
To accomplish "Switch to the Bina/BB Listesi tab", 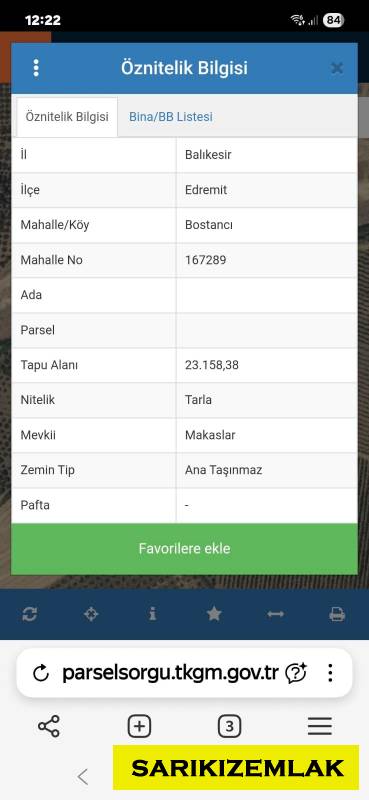I will (x=170, y=117).
